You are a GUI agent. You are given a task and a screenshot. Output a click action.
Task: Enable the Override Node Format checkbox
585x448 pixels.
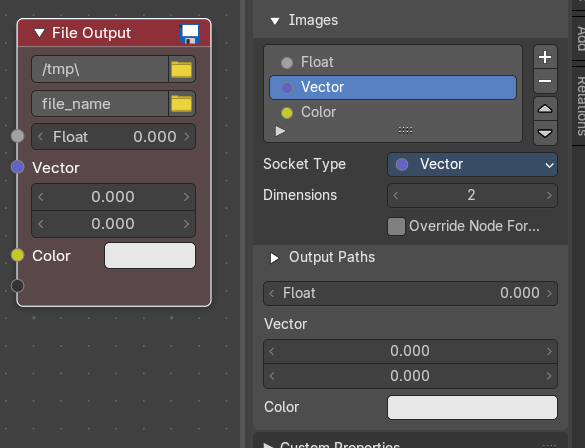[x=396, y=226]
